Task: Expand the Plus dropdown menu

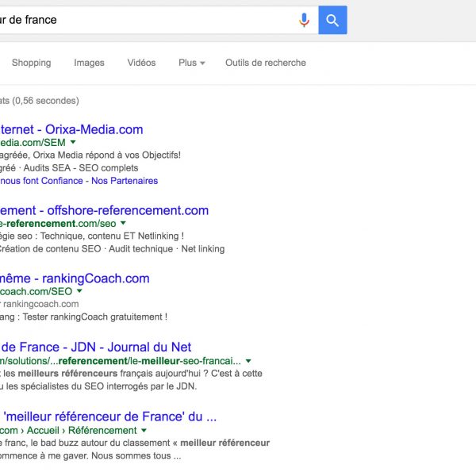Action: coord(191,63)
